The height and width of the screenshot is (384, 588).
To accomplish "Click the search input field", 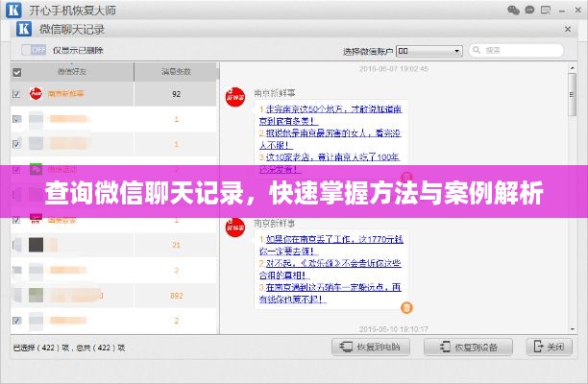I will 516,50.
